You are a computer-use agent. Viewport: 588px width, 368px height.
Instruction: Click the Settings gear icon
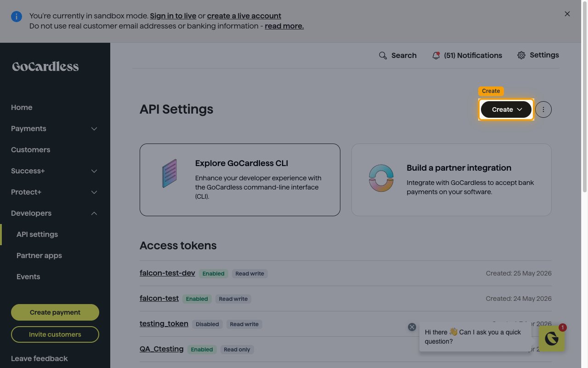pos(521,55)
